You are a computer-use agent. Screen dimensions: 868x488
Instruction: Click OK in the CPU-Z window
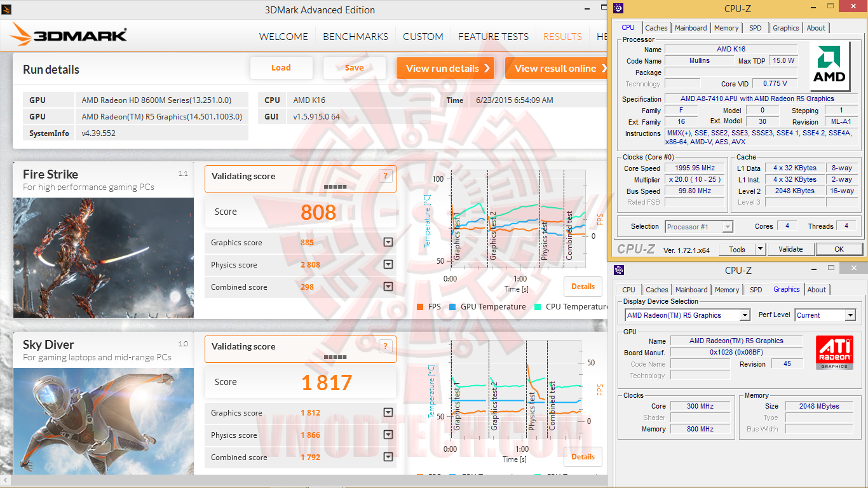839,249
